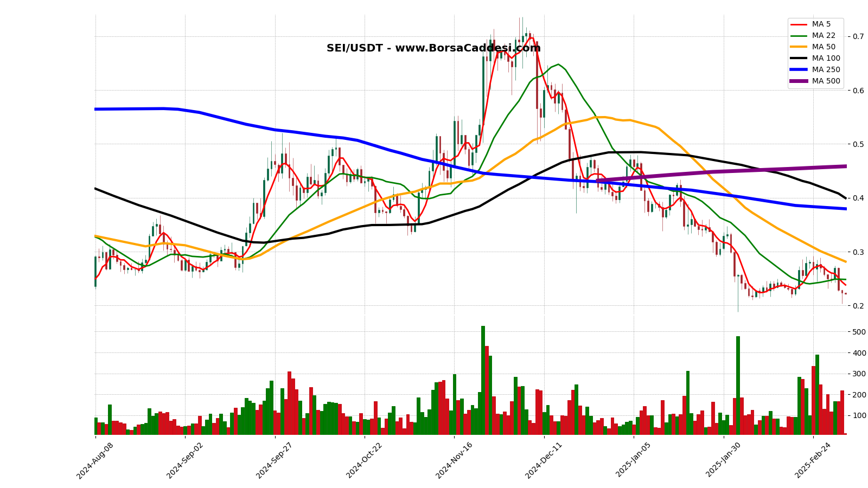Click the 2025-Jan-30 date label

724,460
